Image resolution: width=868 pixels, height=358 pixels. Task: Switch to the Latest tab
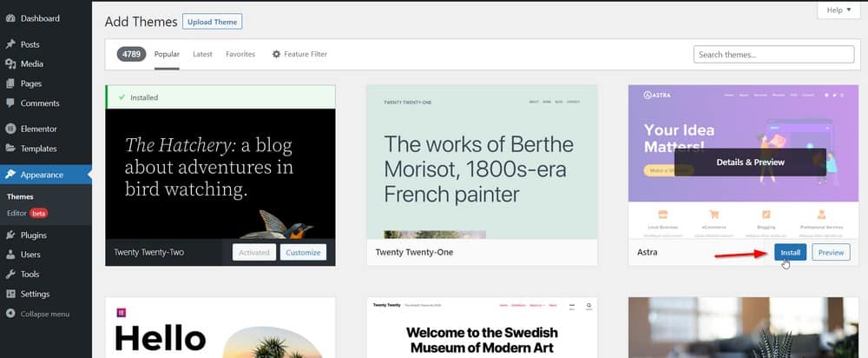pos(202,55)
